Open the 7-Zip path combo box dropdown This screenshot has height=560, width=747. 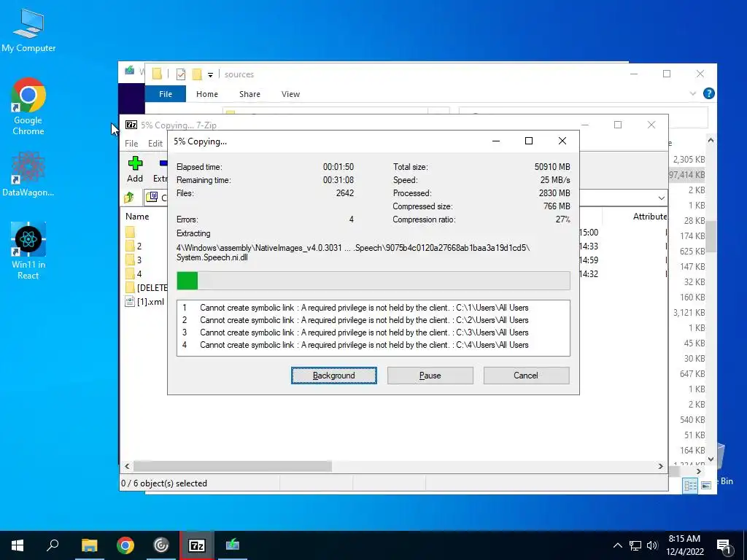[x=661, y=198]
